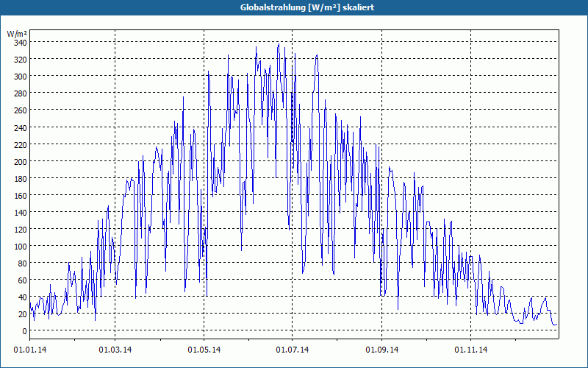Click the 340 y-axis value
Screen dimensions: 588x368
click(x=21, y=43)
